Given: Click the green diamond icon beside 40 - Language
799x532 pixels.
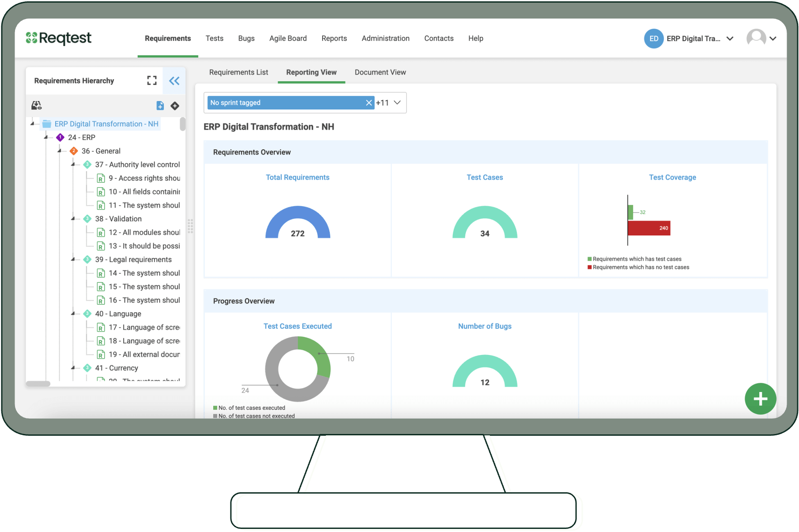Looking at the screenshot, I should 87,314.
